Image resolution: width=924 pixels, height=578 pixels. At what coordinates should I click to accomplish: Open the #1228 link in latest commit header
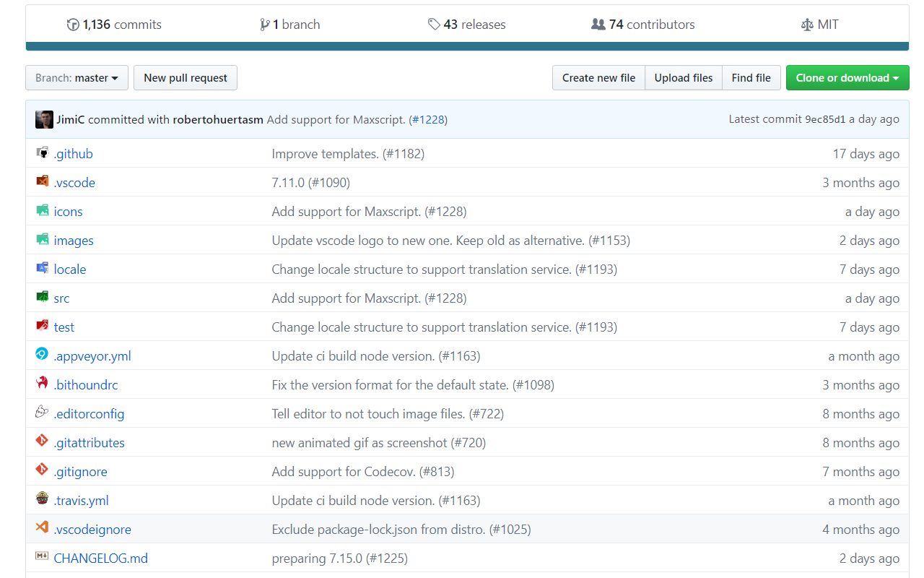point(429,119)
